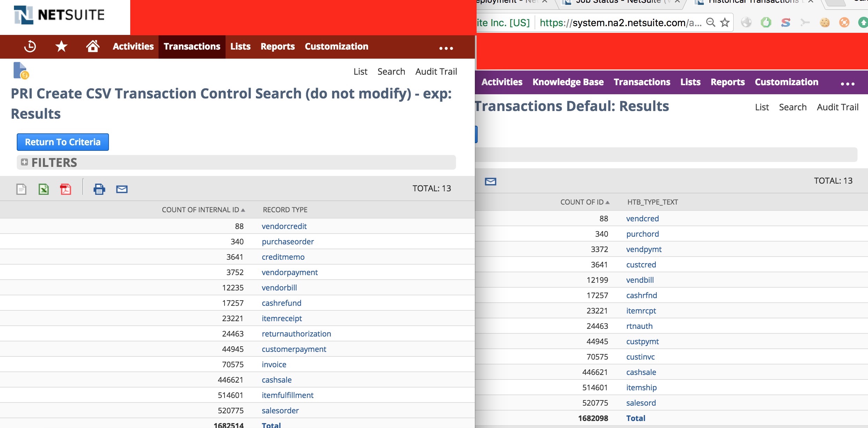This screenshot has width=868, height=428.
Task: Expand the FILTERS section
Action: [24, 162]
